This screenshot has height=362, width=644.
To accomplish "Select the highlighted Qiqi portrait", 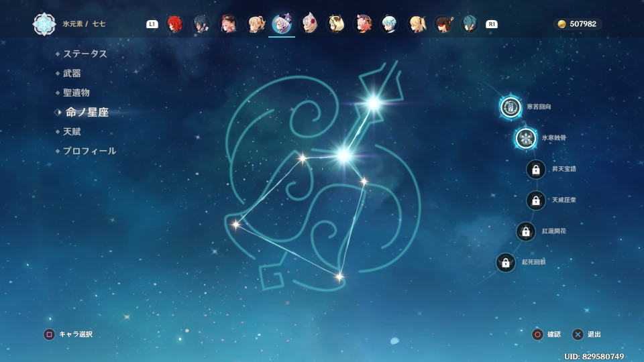I will click(x=282, y=24).
